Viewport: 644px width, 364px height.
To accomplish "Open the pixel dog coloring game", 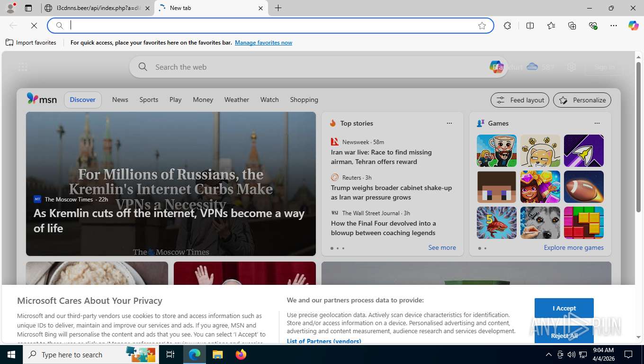I will [540, 223].
